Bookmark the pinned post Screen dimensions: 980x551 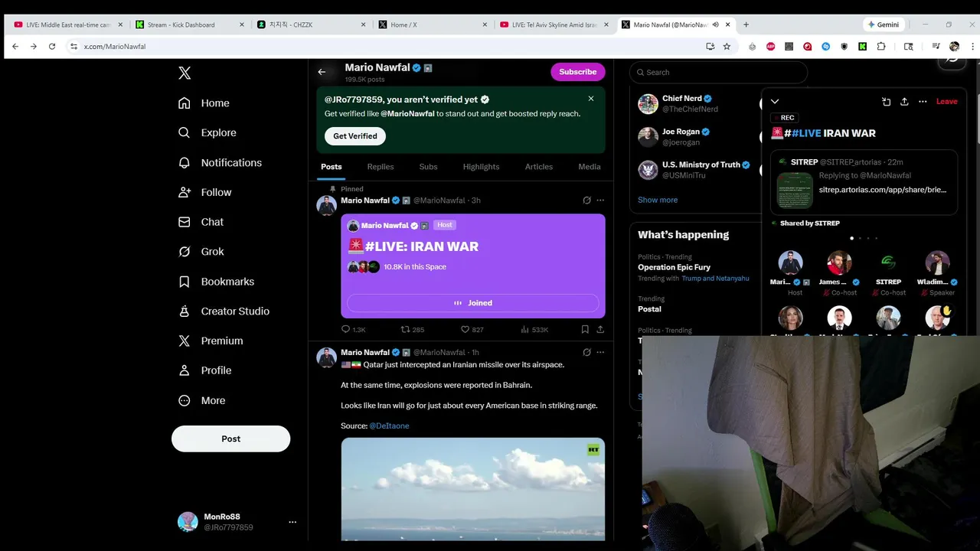585,330
